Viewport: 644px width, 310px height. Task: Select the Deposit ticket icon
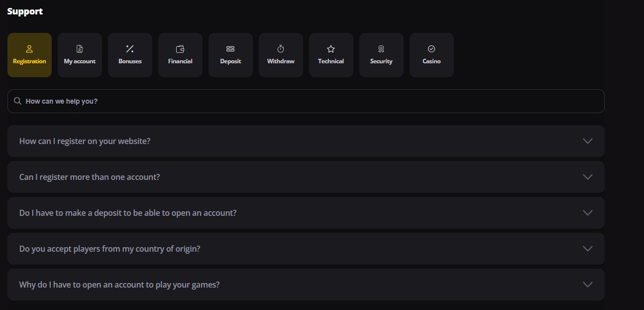pyautogui.click(x=230, y=49)
